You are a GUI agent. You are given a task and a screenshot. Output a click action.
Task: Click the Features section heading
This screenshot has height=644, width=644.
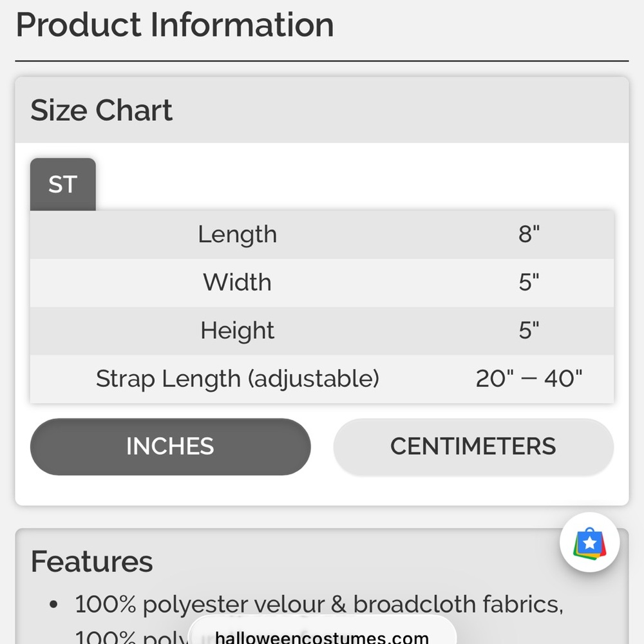[x=92, y=562]
